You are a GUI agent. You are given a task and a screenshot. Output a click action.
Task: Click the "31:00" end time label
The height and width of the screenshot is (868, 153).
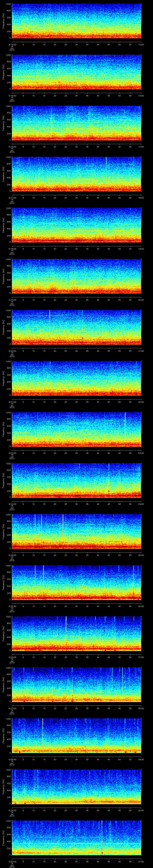coord(141,861)
